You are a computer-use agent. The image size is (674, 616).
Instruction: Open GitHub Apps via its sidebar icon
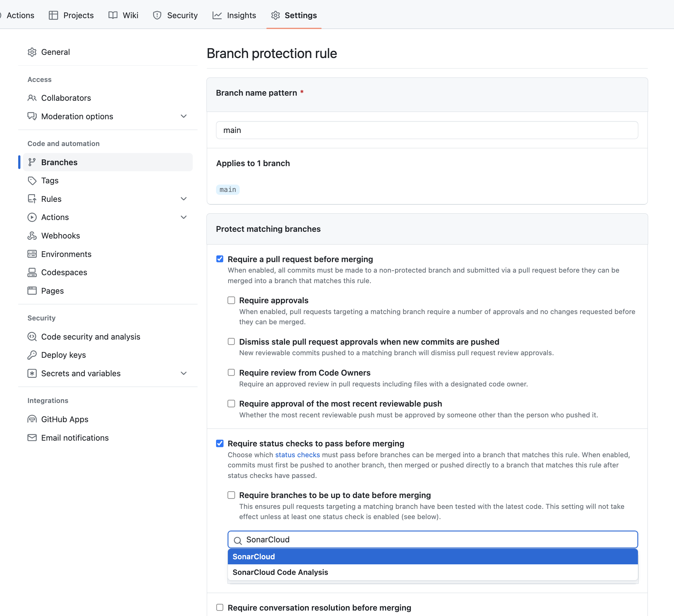(x=32, y=419)
